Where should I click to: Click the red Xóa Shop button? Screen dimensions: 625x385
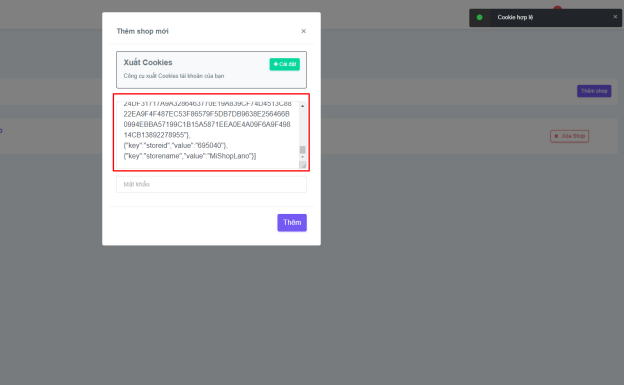[569, 136]
